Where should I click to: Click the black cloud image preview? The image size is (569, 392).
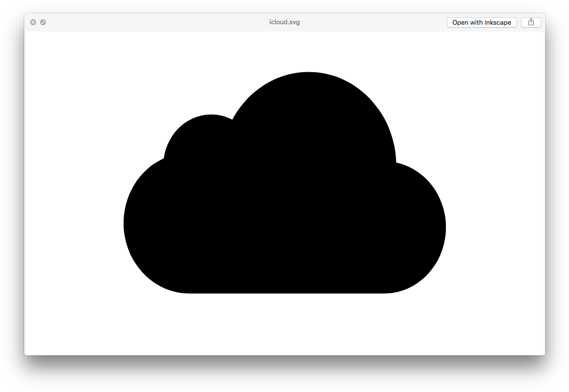pos(285,182)
